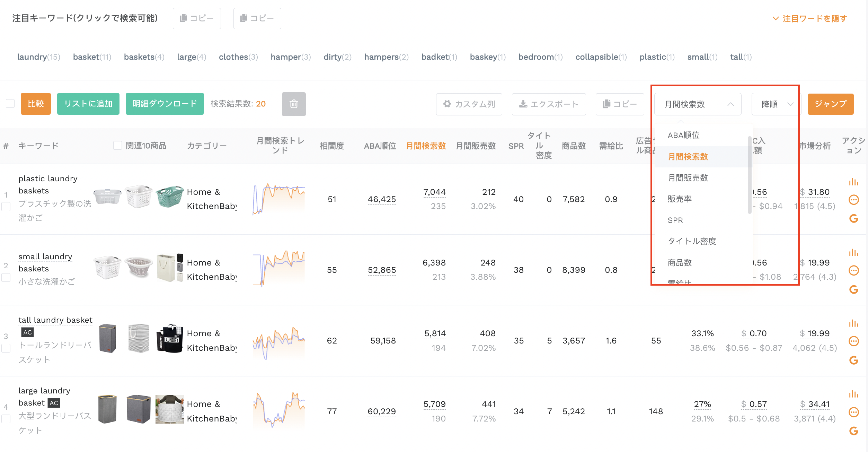Image resolution: width=868 pixels, height=452 pixels.
Task: Open more actions icon for tall laundry basket
Action: pos(853,341)
